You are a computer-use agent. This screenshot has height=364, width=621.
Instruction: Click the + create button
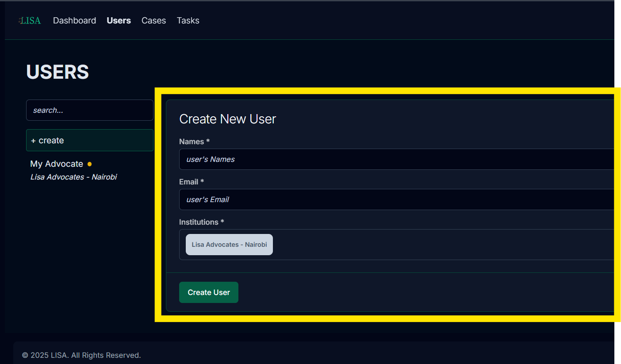click(89, 140)
